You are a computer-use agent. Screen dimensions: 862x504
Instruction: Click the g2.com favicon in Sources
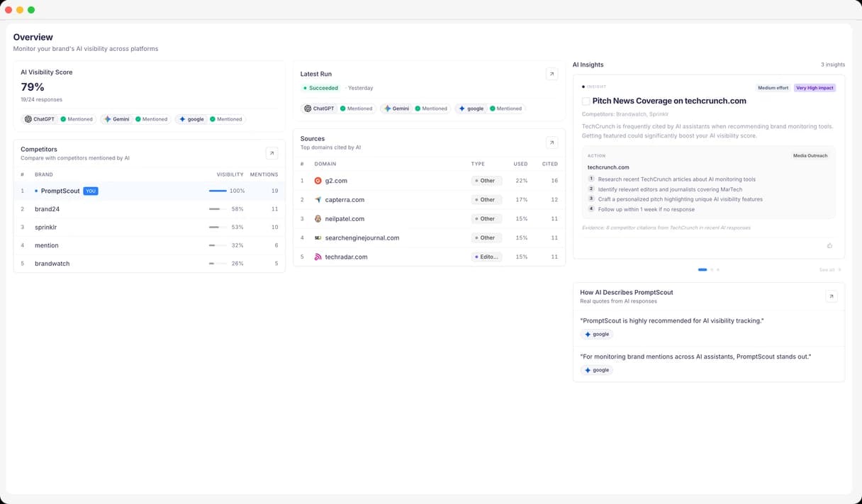click(x=318, y=181)
